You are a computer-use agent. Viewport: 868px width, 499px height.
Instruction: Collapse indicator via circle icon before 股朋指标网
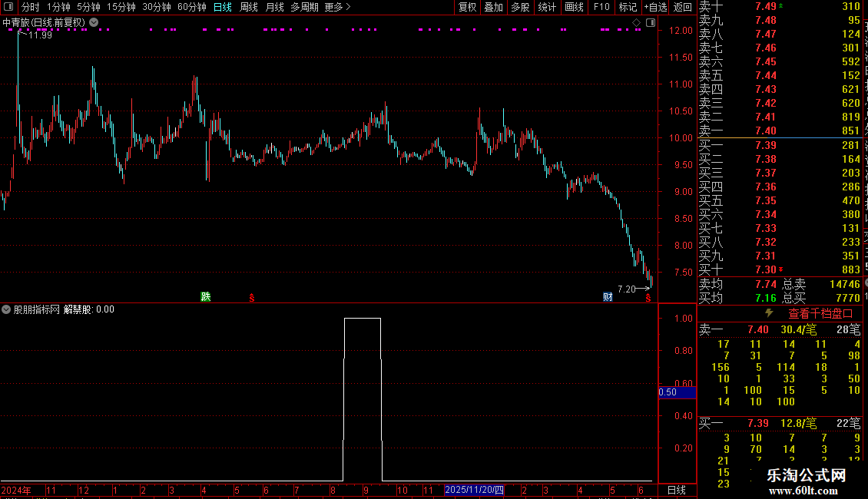pyautogui.click(x=6, y=309)
